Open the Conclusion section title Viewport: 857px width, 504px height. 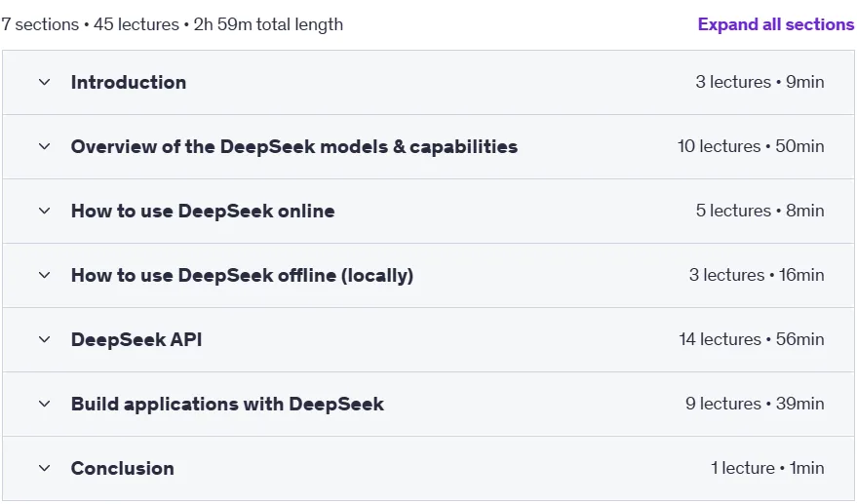click(x=123, y=469)
